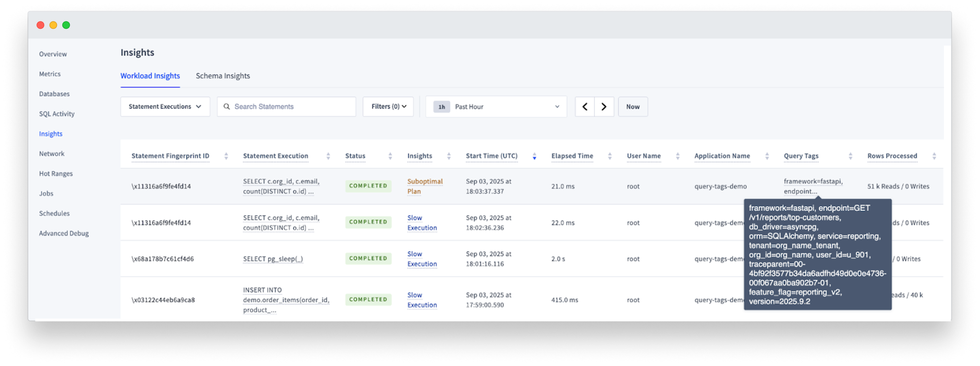Sort by Query Tags column arrows
Image resolution: width=980 pixels, height=366 pixels.
click(850, 156)
